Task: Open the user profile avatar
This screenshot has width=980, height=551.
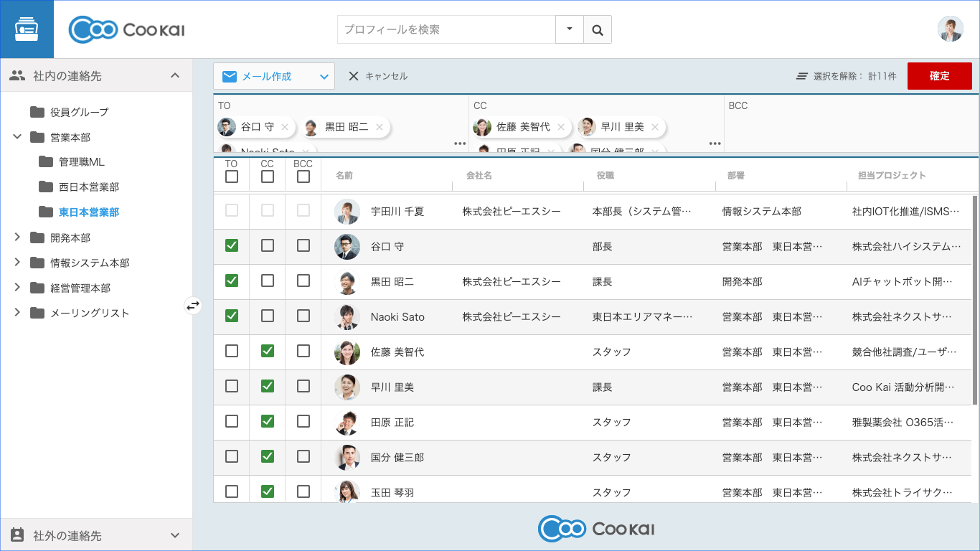Action: (x=950, y=29)
